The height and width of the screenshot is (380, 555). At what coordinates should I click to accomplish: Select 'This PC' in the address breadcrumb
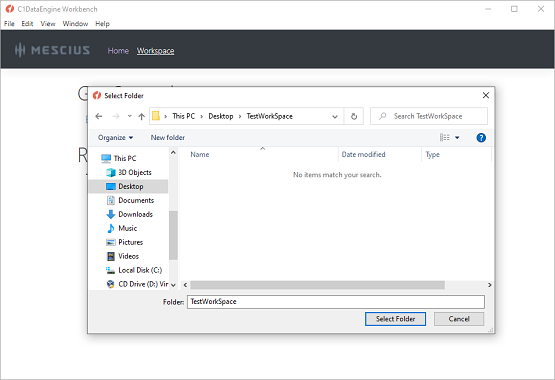point(183,116)
